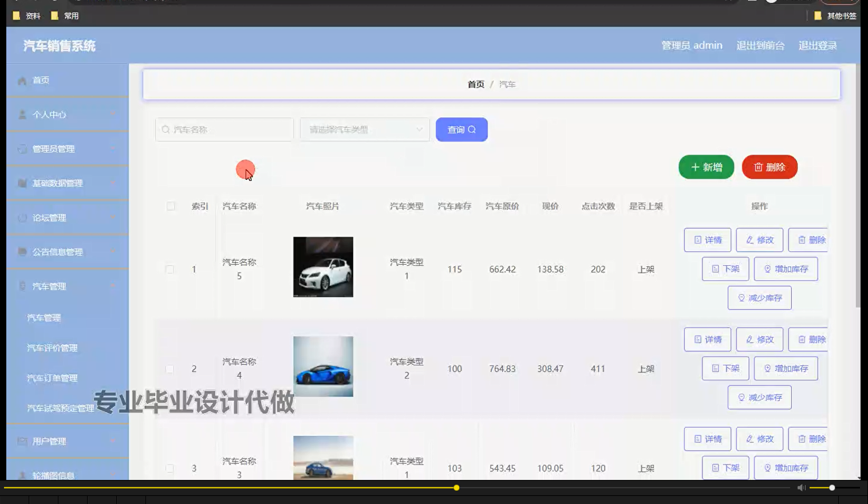The image size is (868, 504).
Task: Open the 请选择汽车类型 dropdown
Action: click(365, 129)
